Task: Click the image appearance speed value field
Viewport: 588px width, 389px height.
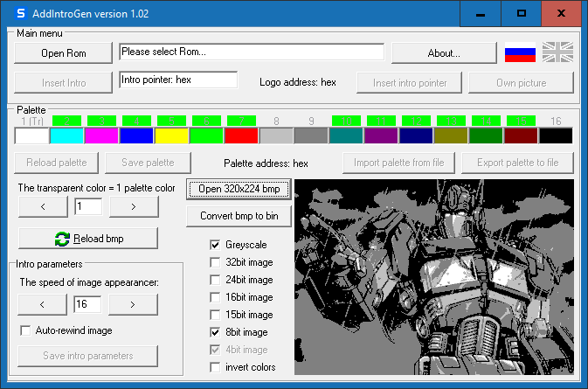Action: tap(87, 304)
